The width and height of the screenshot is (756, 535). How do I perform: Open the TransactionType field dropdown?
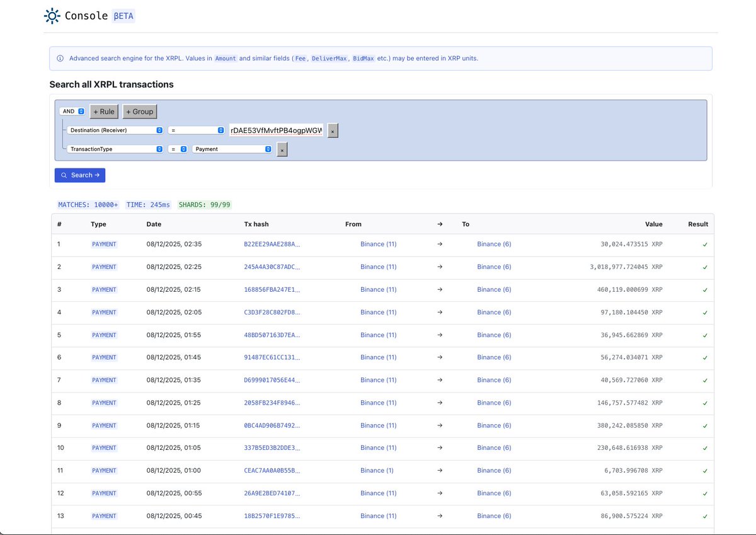[115, 149]
